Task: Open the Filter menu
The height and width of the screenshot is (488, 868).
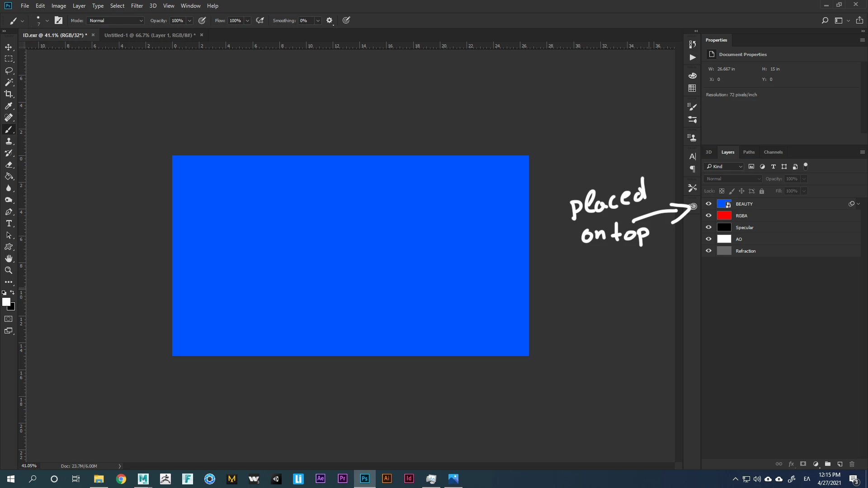Action: click(137, 6)
